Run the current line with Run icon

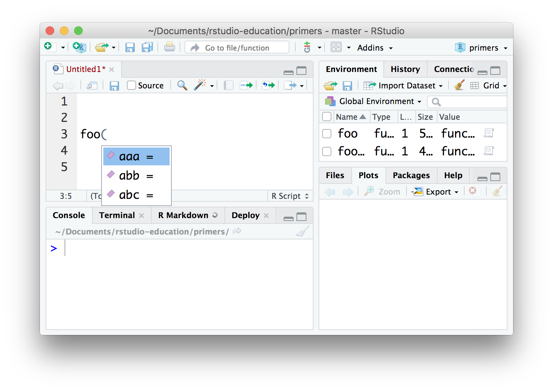(246, 86)
